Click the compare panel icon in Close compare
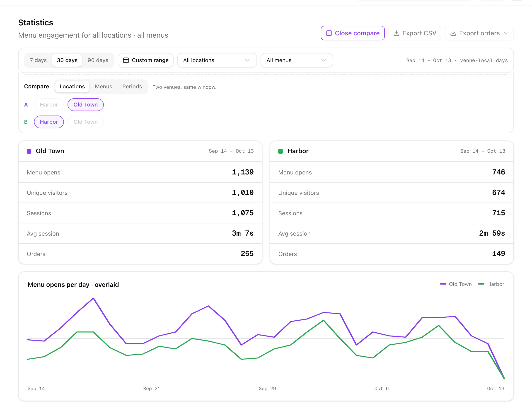532x406 pixels. point(329,33)
